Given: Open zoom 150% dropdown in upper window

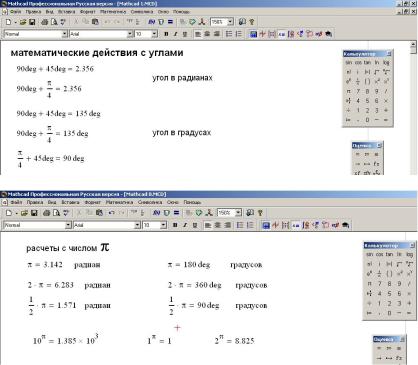Looking at the screenshot, I should [230, 22].
